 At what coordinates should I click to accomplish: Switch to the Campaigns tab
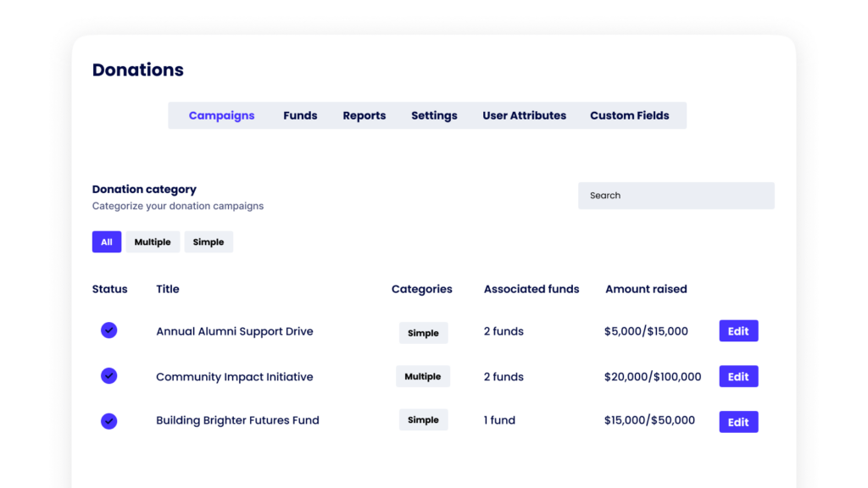(221, 115)
